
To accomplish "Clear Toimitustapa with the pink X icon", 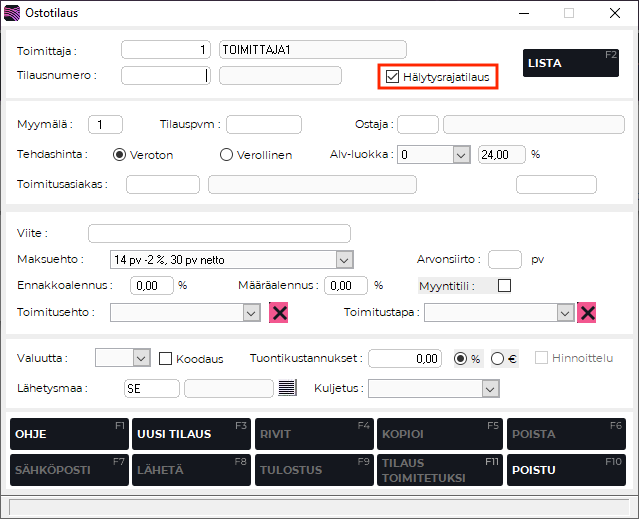I will [x=587, y=313].
